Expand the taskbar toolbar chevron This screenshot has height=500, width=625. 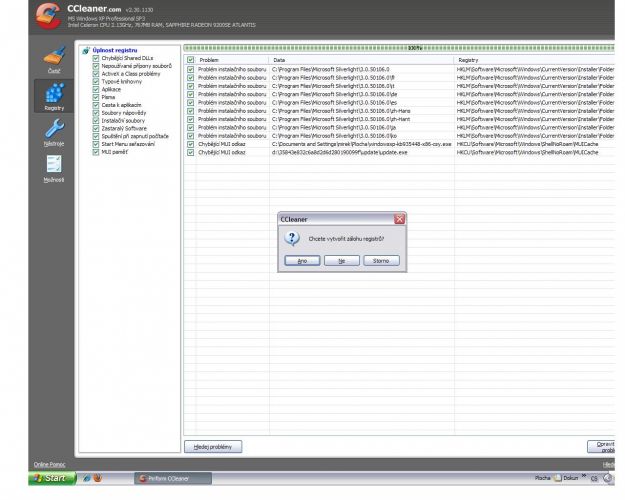(x=584, y=476)
